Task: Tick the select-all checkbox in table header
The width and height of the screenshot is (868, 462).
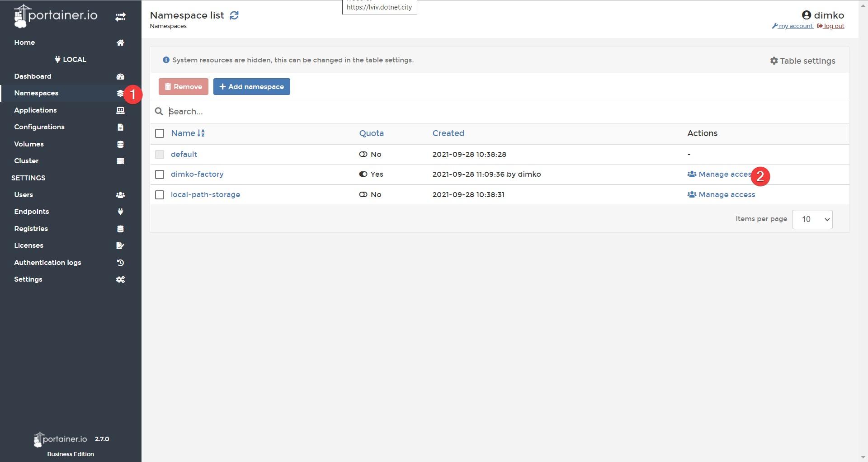Action: (160, 133)
